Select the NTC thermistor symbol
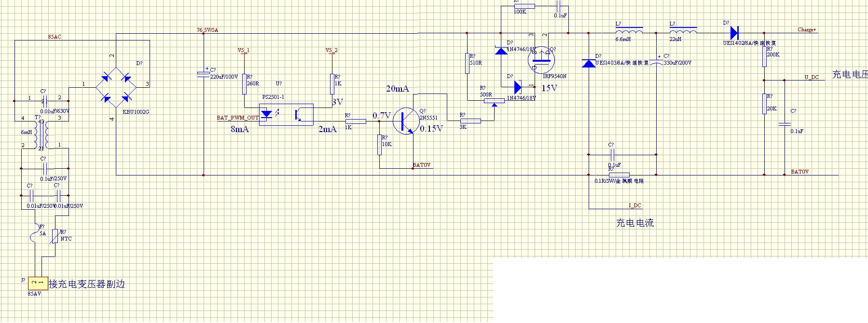Screen dimensions: 868x323 pyautogui.click(x=55, y=236)
